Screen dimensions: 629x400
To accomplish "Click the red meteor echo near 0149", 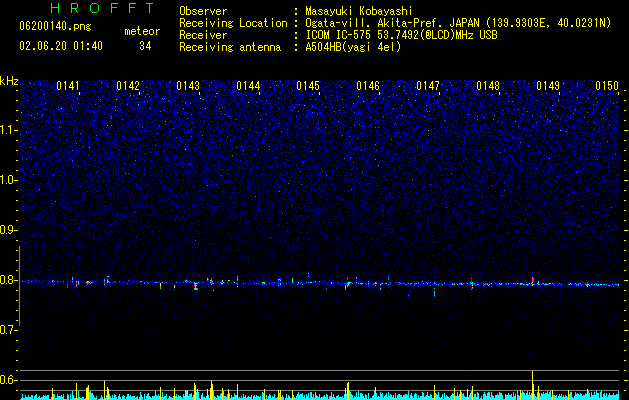I will point(533,280).
